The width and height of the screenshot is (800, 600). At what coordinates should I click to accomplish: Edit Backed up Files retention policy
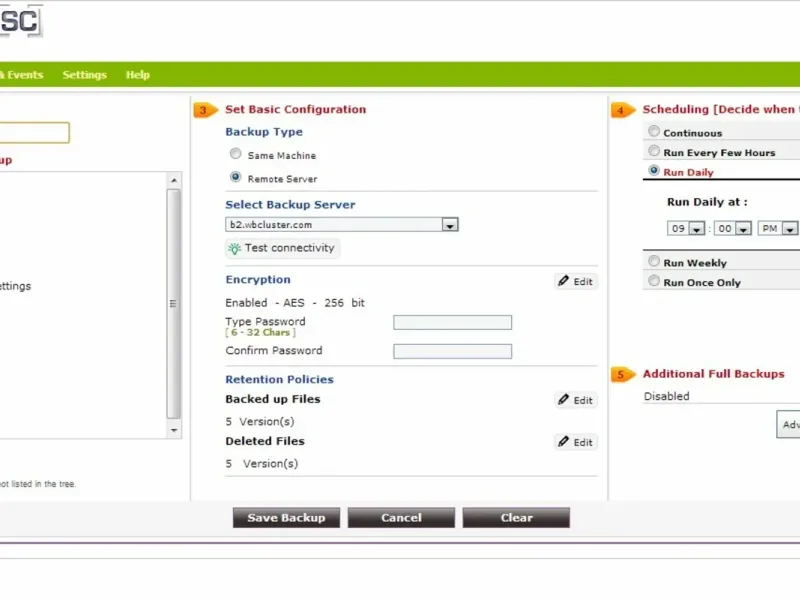[x=576, y=400]
